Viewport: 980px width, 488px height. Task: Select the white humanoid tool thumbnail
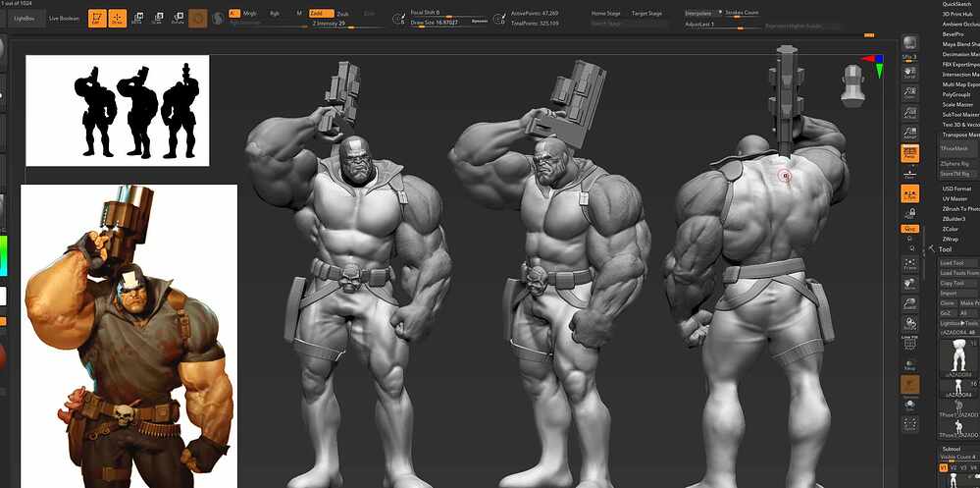[x=958, y=354]
